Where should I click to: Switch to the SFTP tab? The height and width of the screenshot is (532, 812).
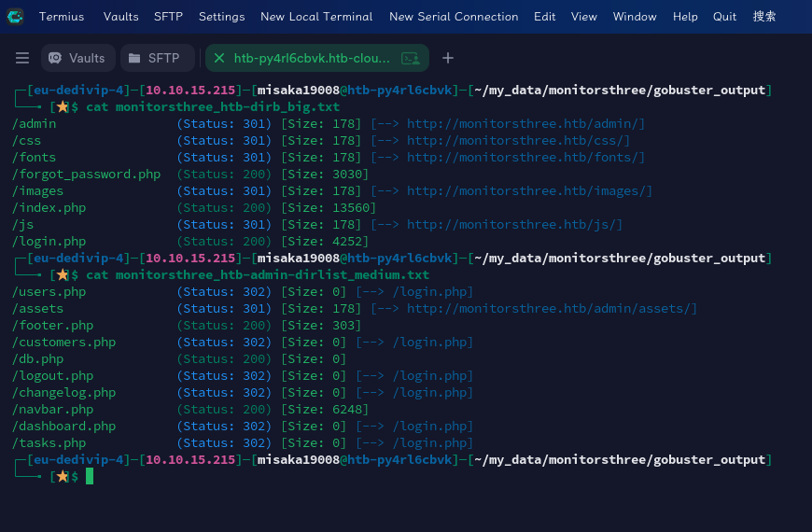[x=158, y=58]
